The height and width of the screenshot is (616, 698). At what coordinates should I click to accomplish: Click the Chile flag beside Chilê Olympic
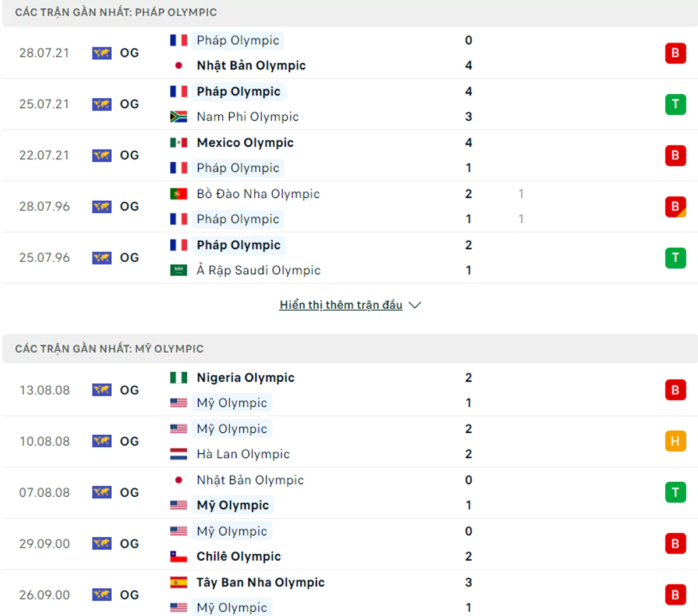pos(179,557)
